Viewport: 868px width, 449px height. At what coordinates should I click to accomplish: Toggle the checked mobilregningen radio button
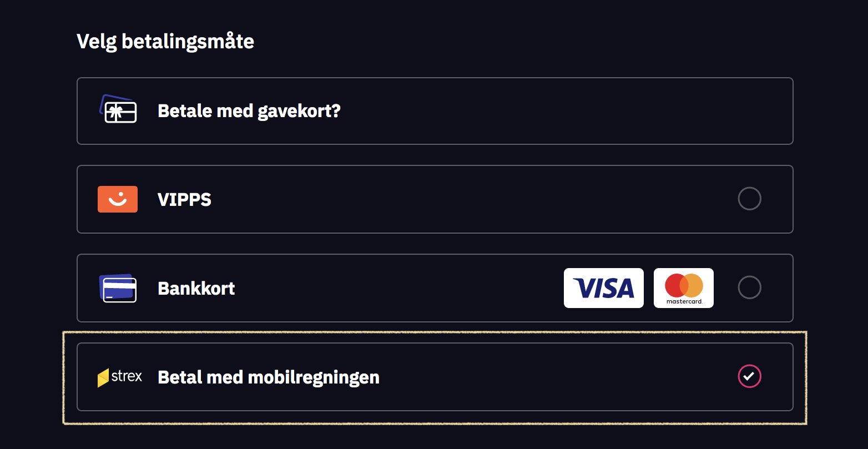[x=749, y=376]
